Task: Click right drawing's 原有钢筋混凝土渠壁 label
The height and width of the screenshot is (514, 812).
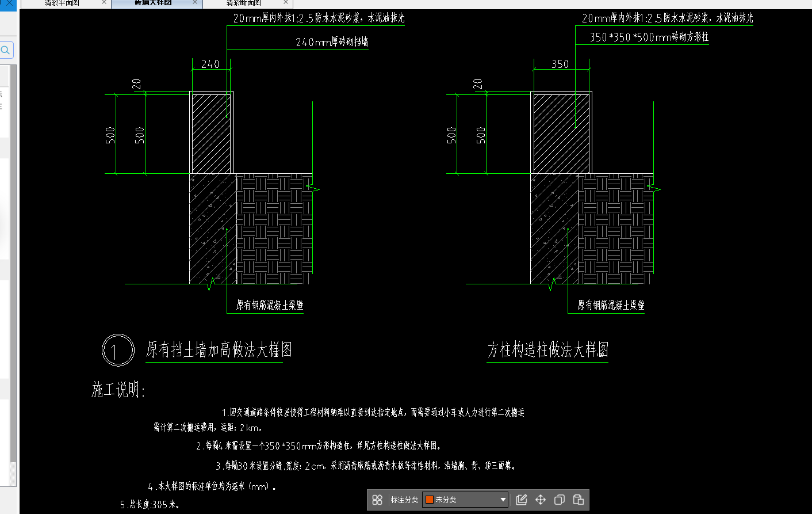Action: coord(611,305)
